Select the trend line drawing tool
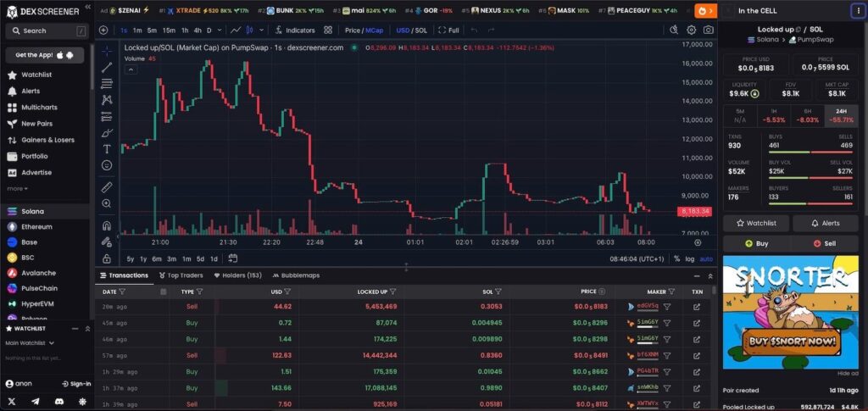868x411 pixels. click(x=107, y=68)
